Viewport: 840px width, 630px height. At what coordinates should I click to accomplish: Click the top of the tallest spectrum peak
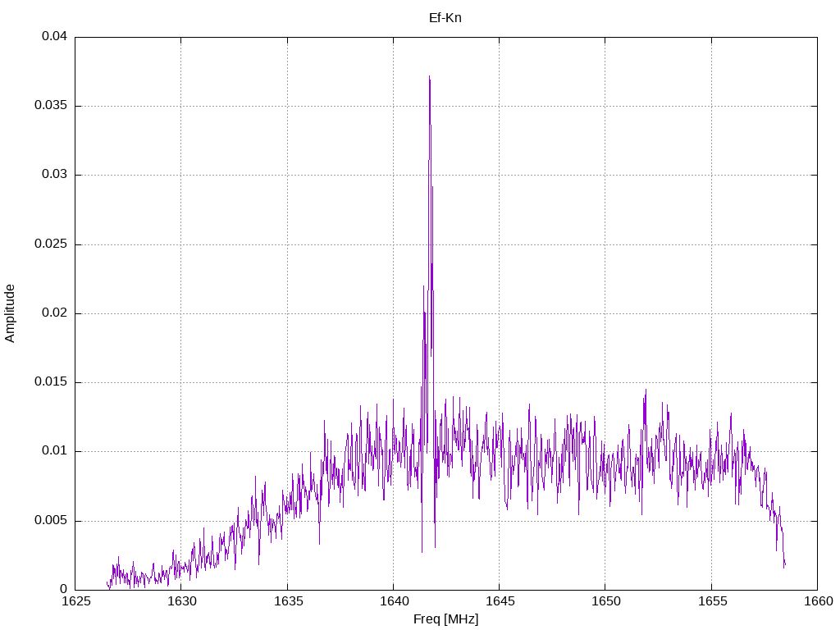pos(429,77)
